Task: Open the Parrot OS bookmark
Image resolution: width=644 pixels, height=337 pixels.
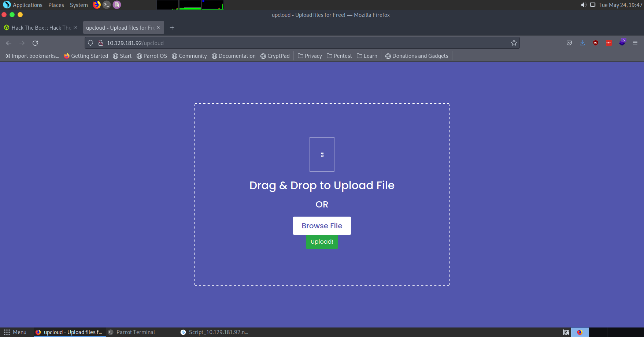Action: [152, 56]
